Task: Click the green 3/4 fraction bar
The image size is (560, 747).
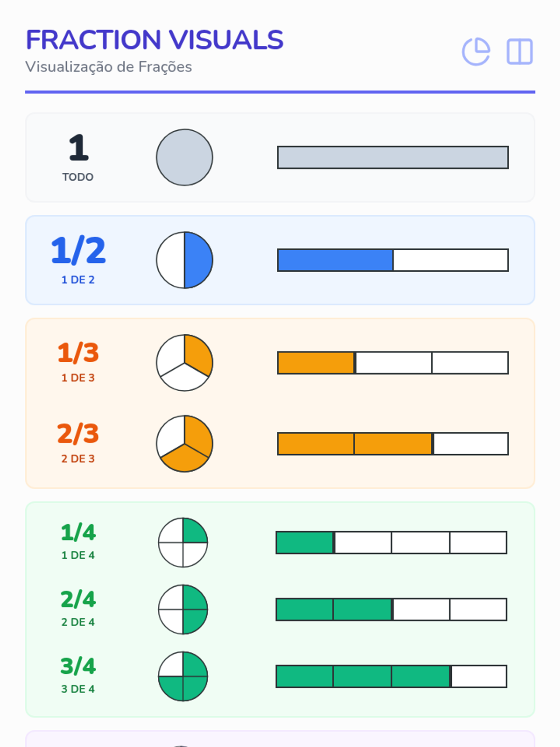Action: coord(391,676)
